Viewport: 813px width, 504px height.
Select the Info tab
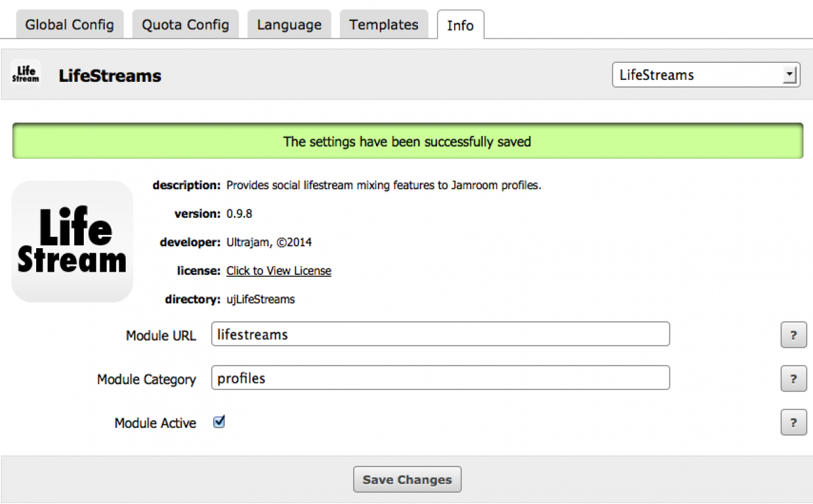click(x=460, y=25)
